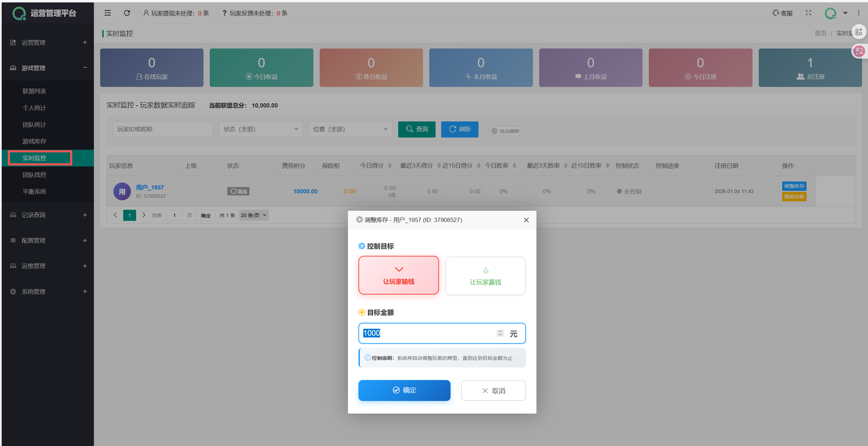Click the purple user avatar for 用户_1957
This screenshot has width=868, height=446.
(x=122, y=191)
